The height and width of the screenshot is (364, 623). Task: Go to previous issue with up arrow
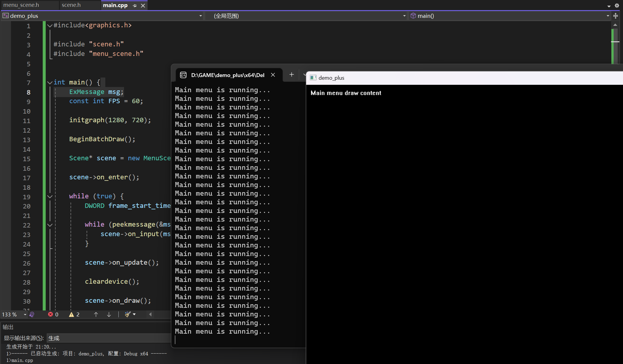[96, 314]
